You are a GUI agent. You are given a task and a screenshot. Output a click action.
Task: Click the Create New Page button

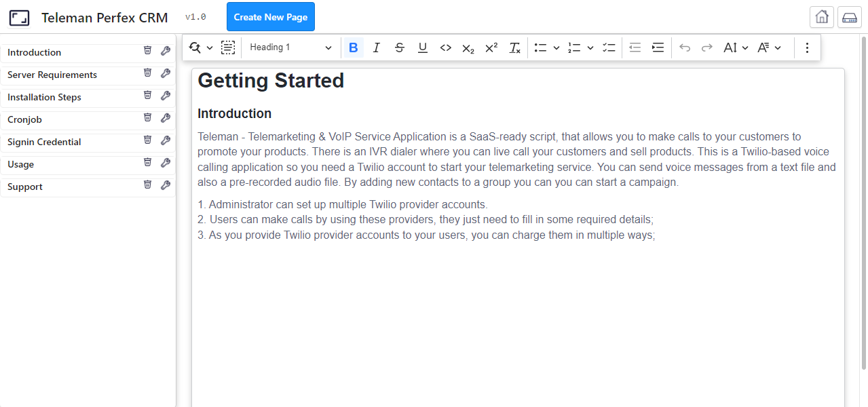(271, 17)
